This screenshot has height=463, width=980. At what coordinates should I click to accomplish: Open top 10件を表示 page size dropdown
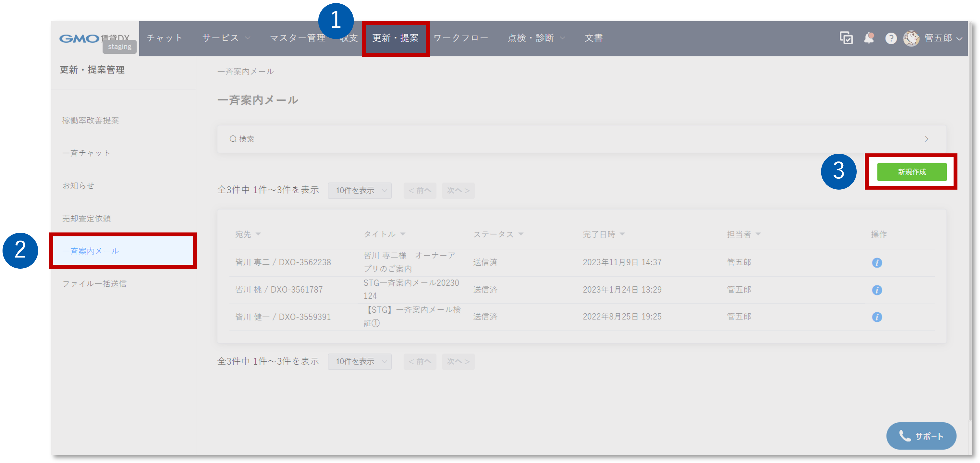(359, 190)
